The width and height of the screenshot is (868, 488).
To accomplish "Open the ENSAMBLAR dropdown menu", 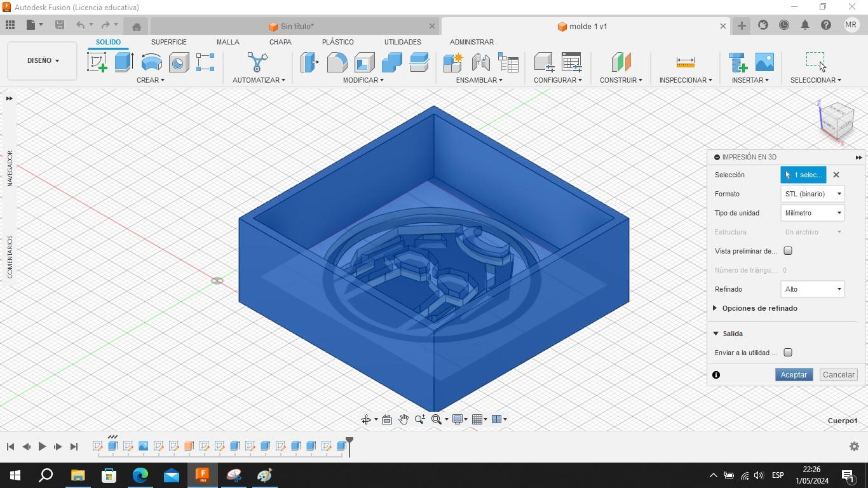I will [x=479, y=80].
